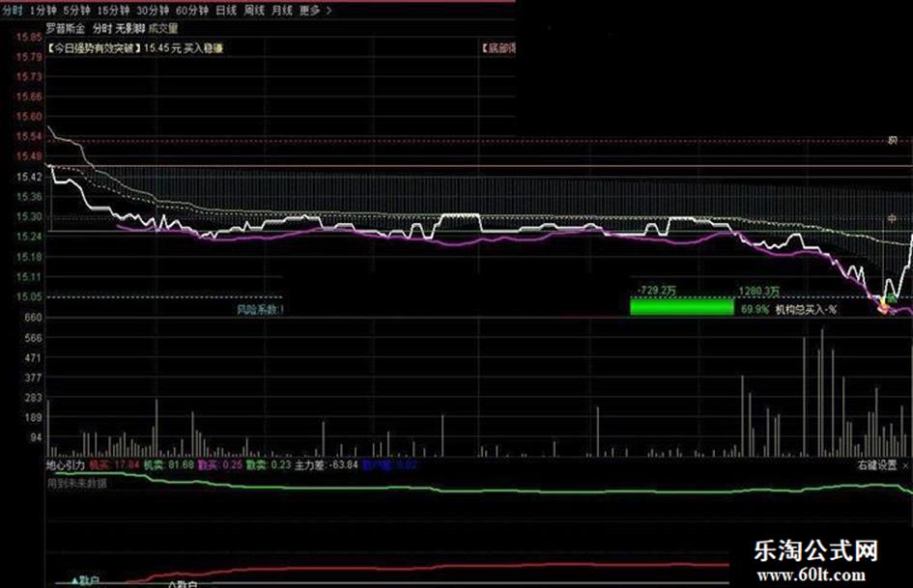
Task: Click the 15.85 top price label
Action: pyautogui.click(x=29, y=38)
